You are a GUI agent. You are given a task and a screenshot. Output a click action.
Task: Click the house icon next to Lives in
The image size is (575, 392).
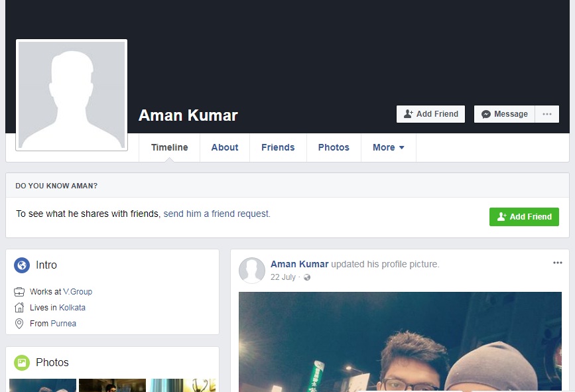(19, 307)
